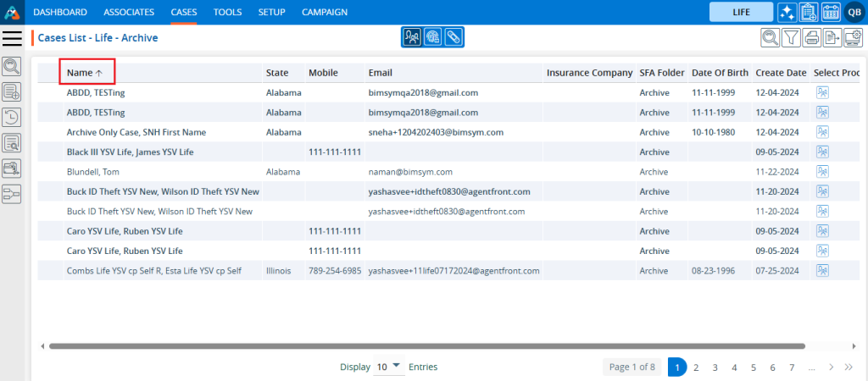Click the workflow diagram icon in sidebar

coord(13,194)
